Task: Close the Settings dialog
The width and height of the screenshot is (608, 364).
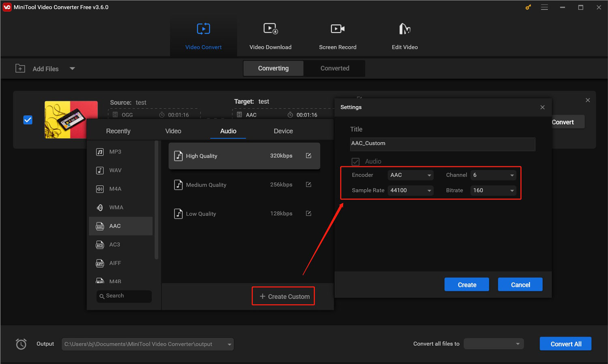Action: click(x=542, y=107)
